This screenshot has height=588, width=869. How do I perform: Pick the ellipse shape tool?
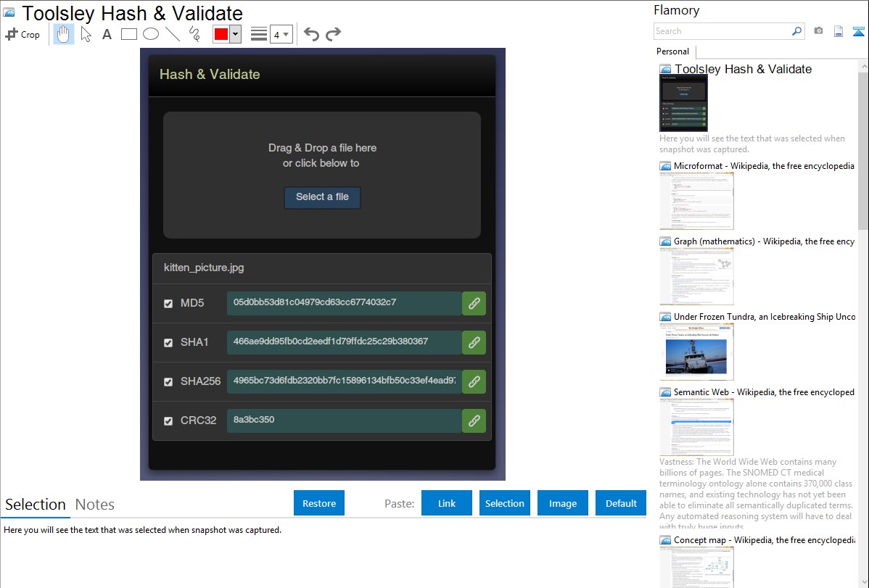click(150, 34)
